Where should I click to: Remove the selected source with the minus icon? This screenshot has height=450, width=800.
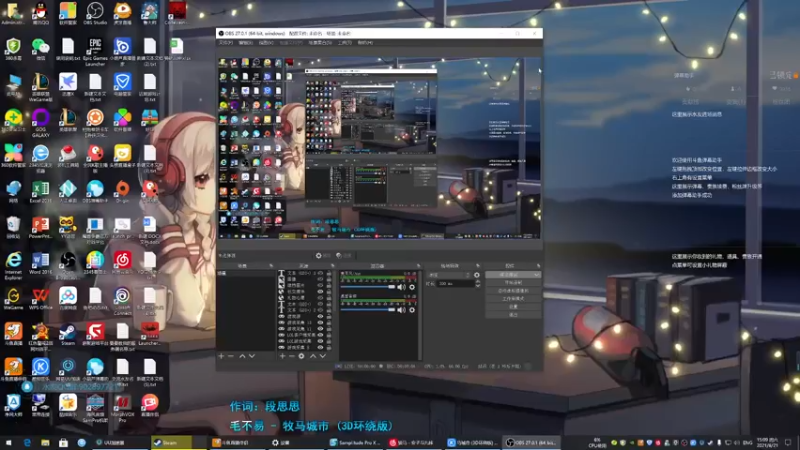(x=292, y=356)
